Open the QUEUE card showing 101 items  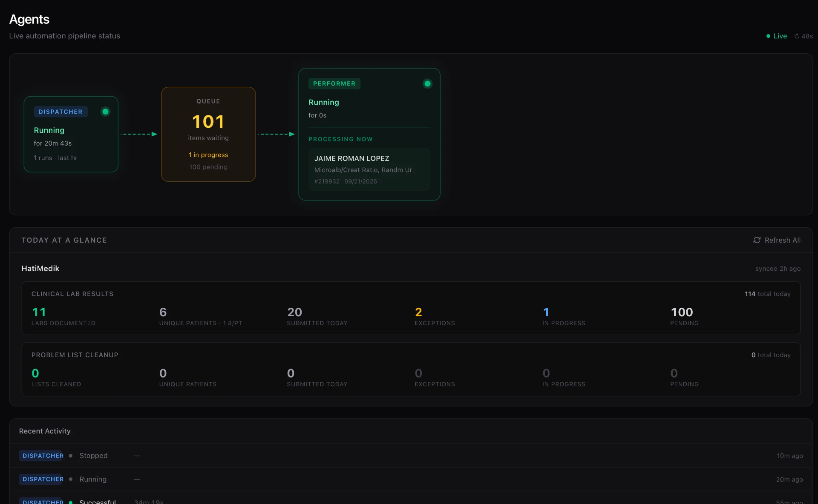point(208,134)
